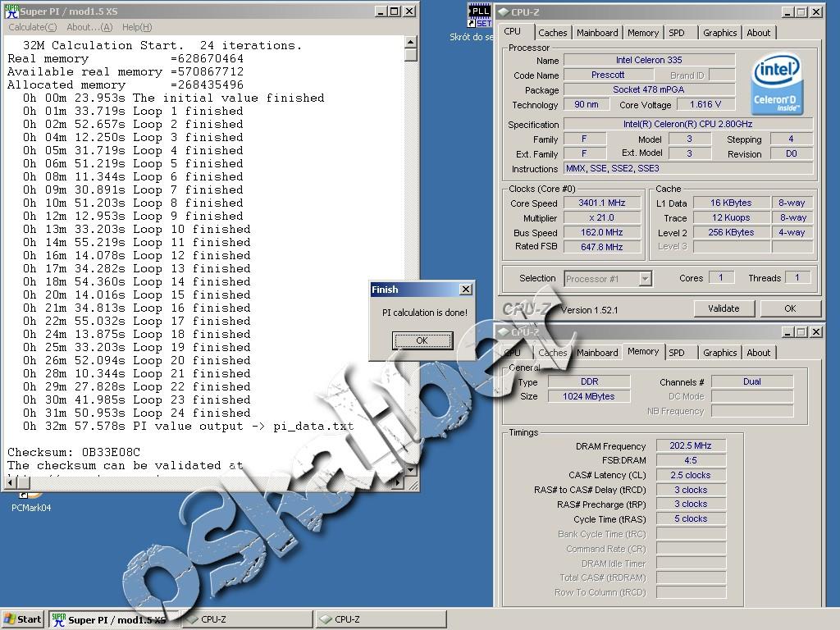Viewport: 840px width, 630px height.
Task: Activate the second CPU-Z taskbar button
Action: [381, 620]
